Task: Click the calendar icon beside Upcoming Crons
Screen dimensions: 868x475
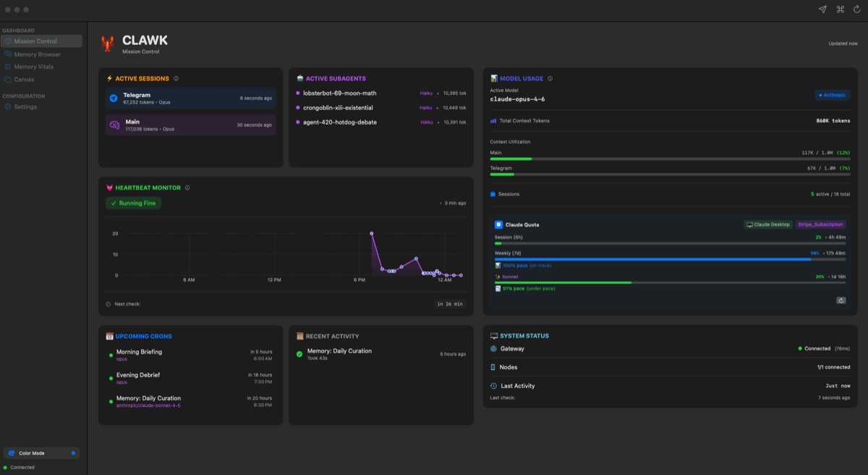Action: pos(110,336)
